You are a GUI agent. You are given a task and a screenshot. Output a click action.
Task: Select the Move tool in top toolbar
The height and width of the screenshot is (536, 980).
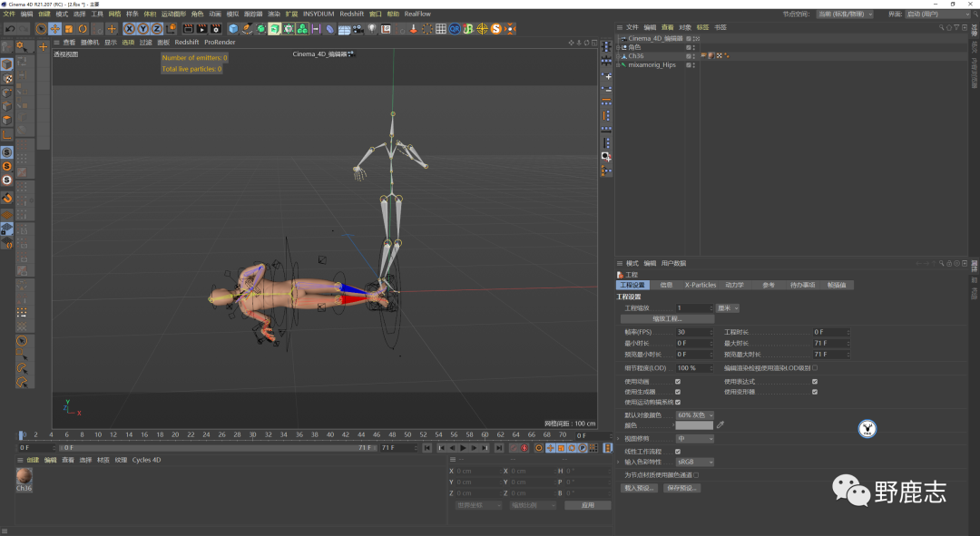(x=55, y=29)
